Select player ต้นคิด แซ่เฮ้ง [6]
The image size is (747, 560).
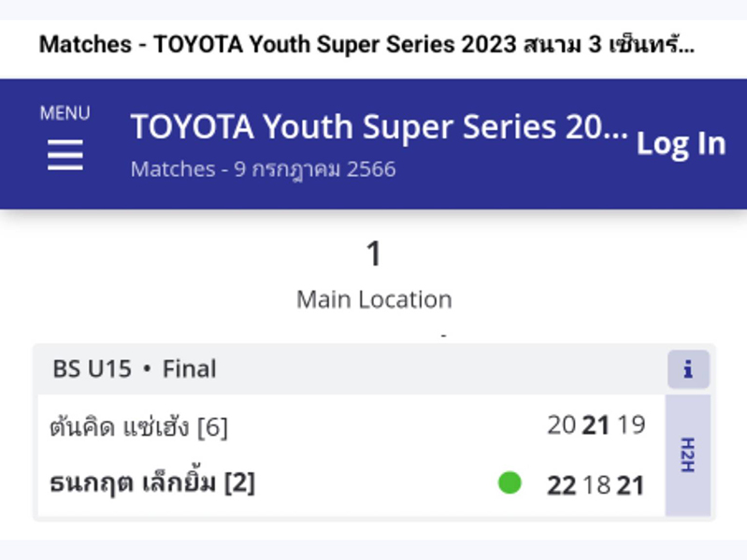tap(138, 426)
